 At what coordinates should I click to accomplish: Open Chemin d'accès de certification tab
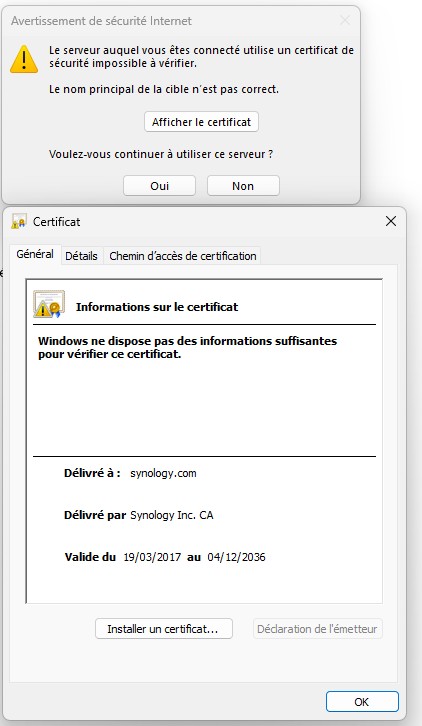pos(183,256)
